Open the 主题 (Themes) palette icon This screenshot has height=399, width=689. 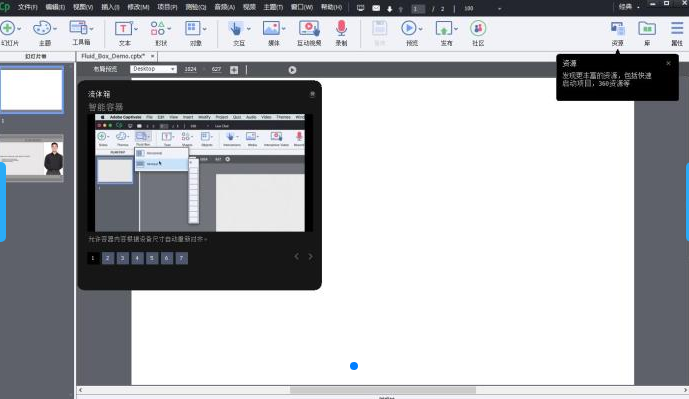tap(42, 28)
